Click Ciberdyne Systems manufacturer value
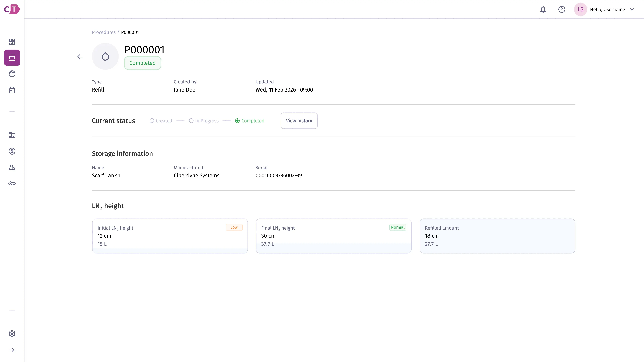Screen dimensions: 644x362 197,176
